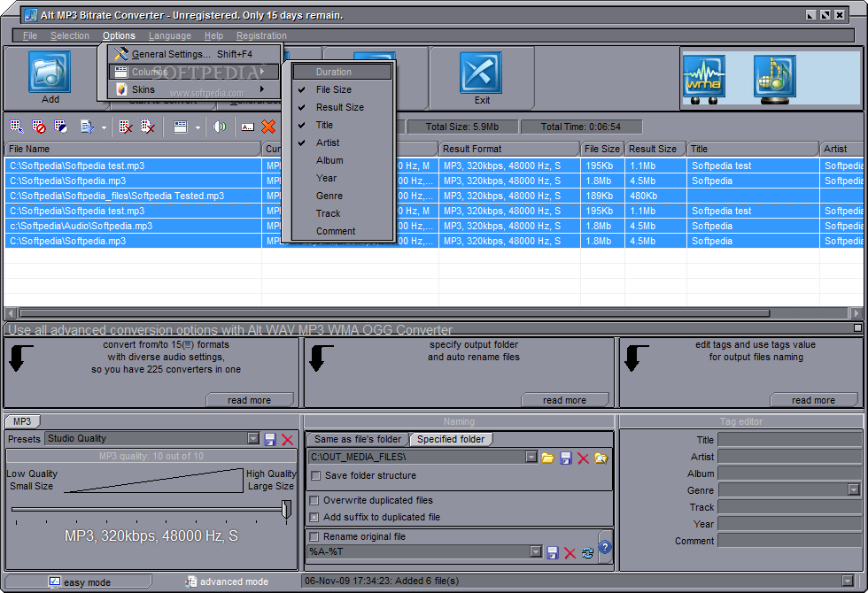
Task: Click the MP3 quality slider handle
Action: tap(286, 509)
